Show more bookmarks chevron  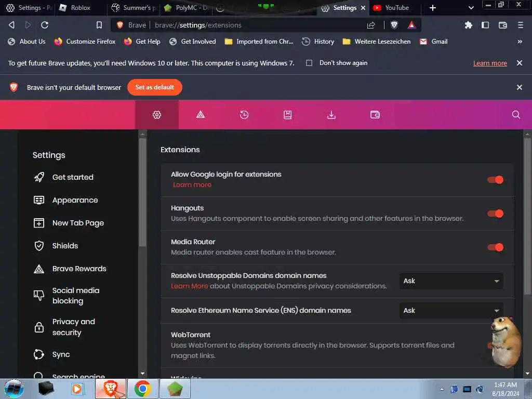pyautogui.click(x=520, y=42)
